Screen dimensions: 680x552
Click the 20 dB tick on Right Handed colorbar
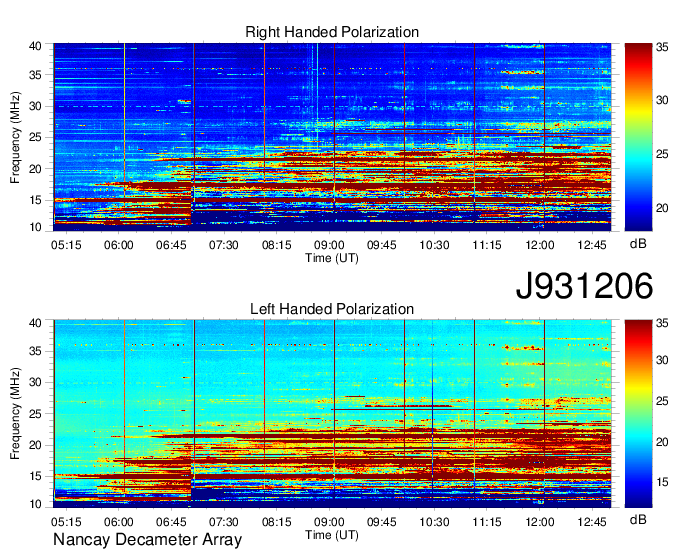pos(662,208)
